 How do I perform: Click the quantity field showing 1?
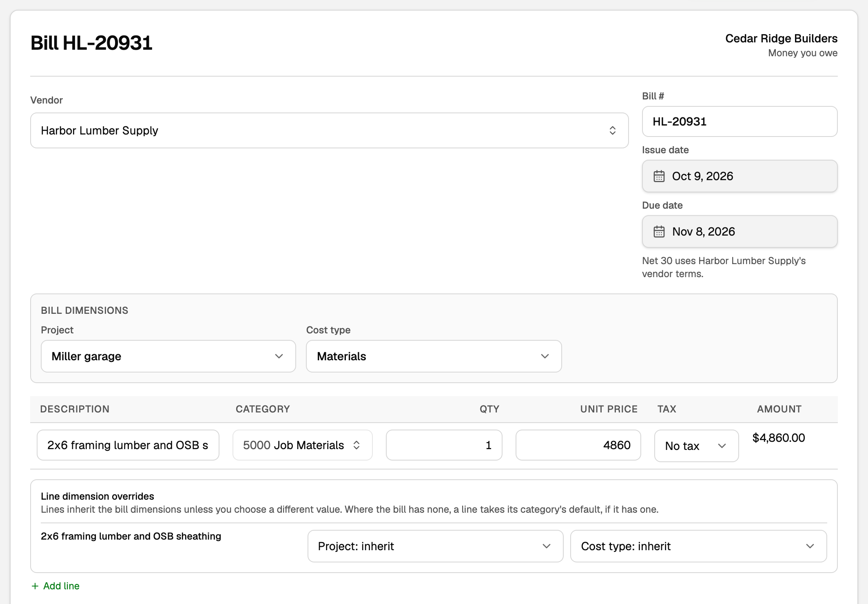tap(444, 445)
